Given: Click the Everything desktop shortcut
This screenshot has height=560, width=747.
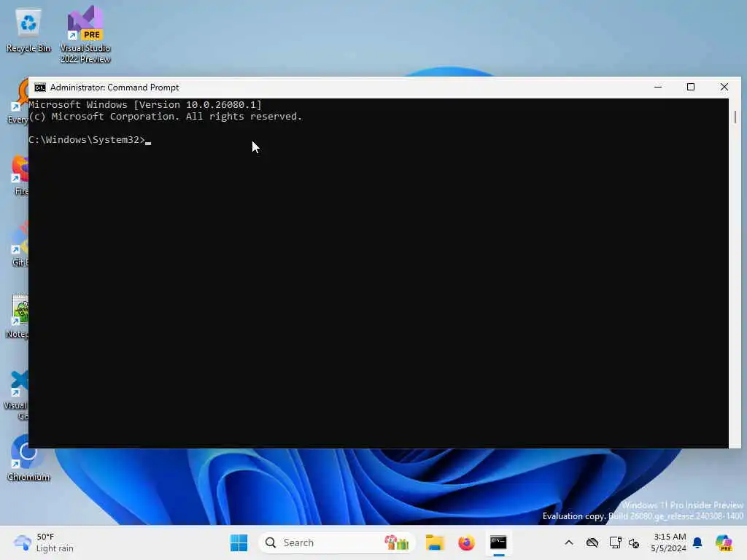Looking at the screenshot, I should [x=18, y=101].
